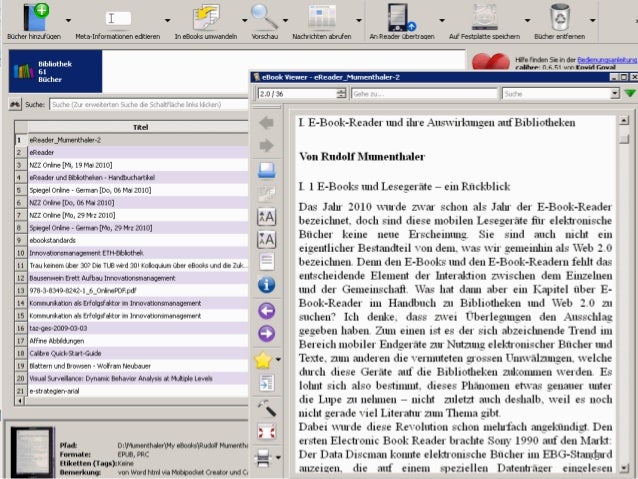638x479 pixels.
Task: Select row NZZ Online [Mi, 19 Mai 2010]
Action: pos(138,165)
